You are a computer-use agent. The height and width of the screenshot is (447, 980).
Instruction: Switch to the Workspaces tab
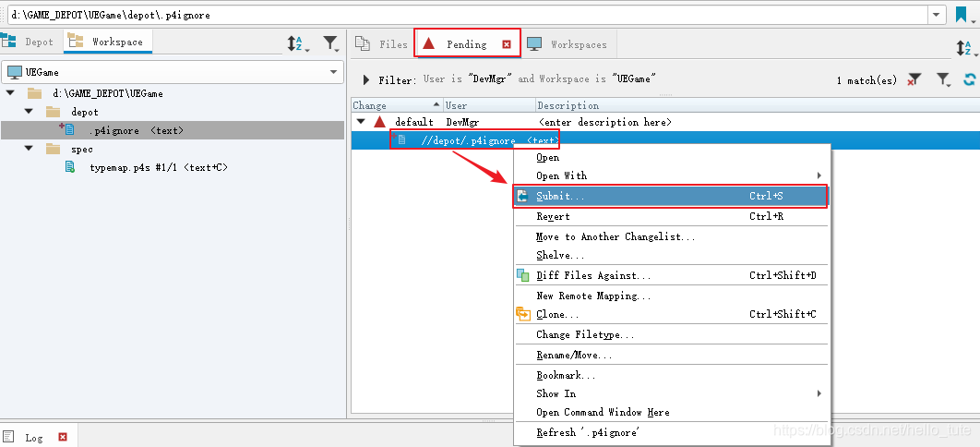(568, 44)
